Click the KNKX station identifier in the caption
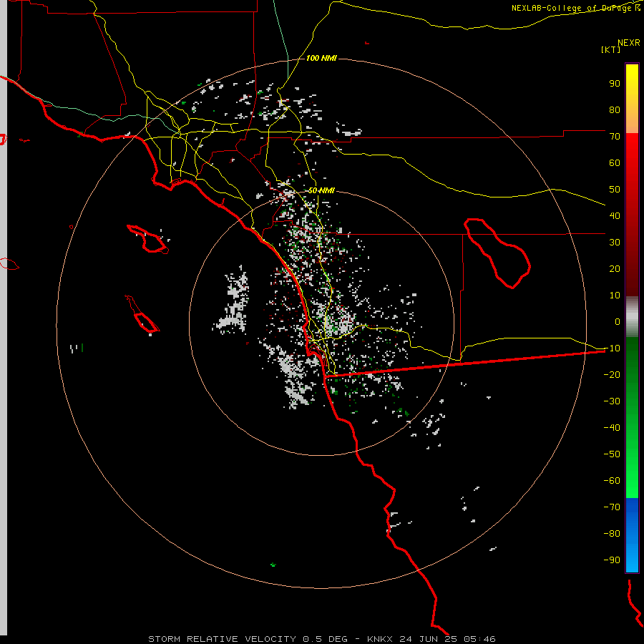The image size is (644, 644). [x=379, y=639]
